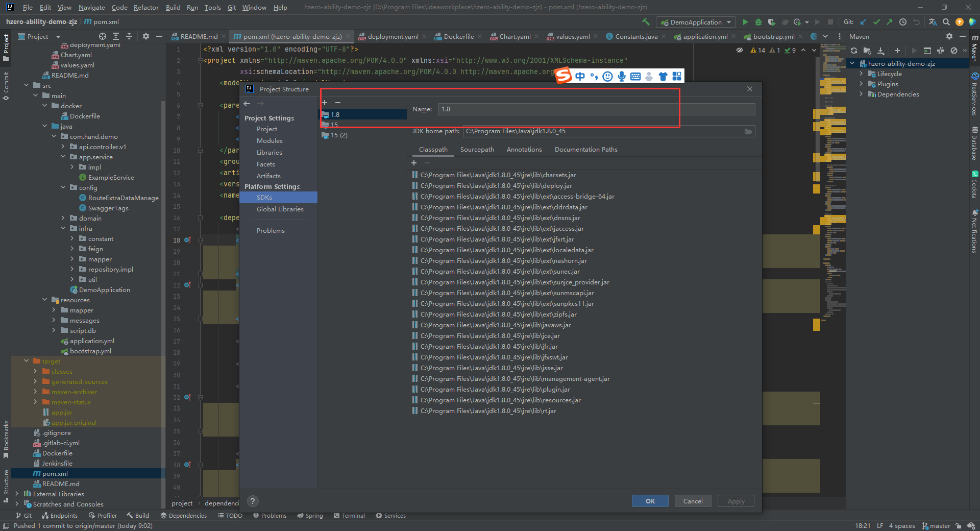Switch to Annotations tab
This screenshot has height=531, width=980.
click(524, 150)
